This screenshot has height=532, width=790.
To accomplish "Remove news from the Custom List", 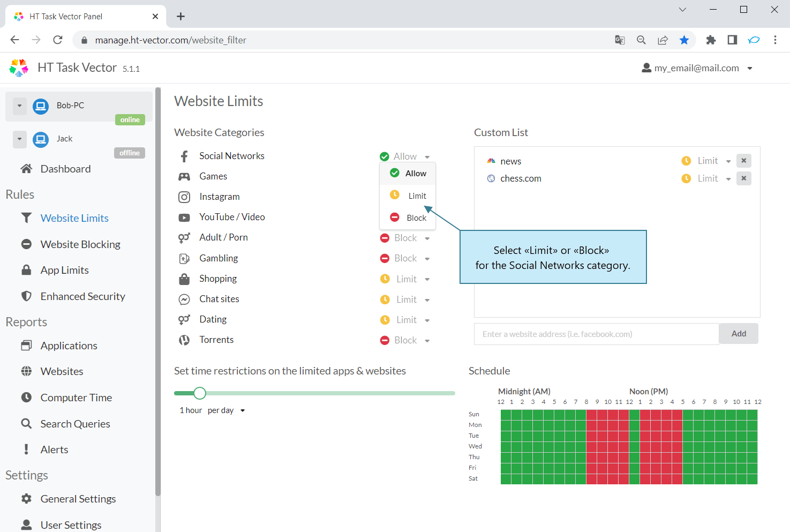I will 744,161.
